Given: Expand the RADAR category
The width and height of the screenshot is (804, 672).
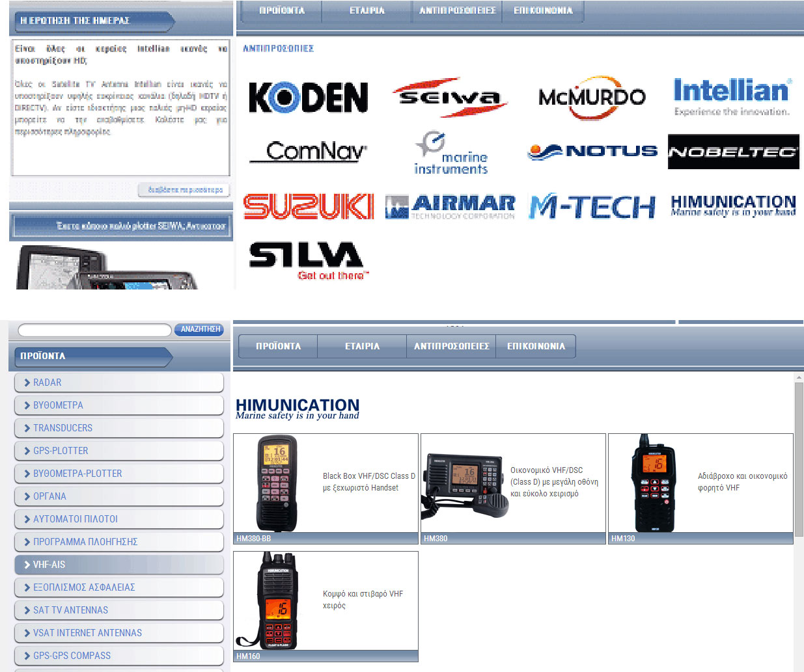Looking at the screenshot, I should (x=119, y=383).
